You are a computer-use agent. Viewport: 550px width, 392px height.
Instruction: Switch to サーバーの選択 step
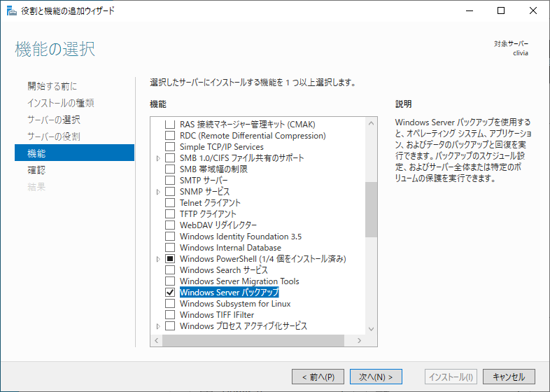(54, 120)
